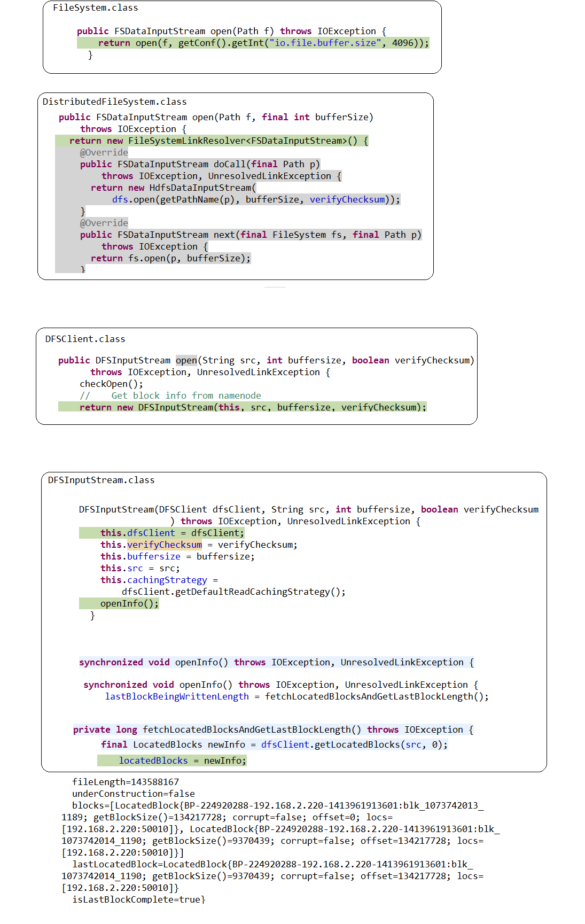This screenshot has width=585, height=924.
Task: Click the highlighted word open in DFSClient
Action: pos(186,361)
